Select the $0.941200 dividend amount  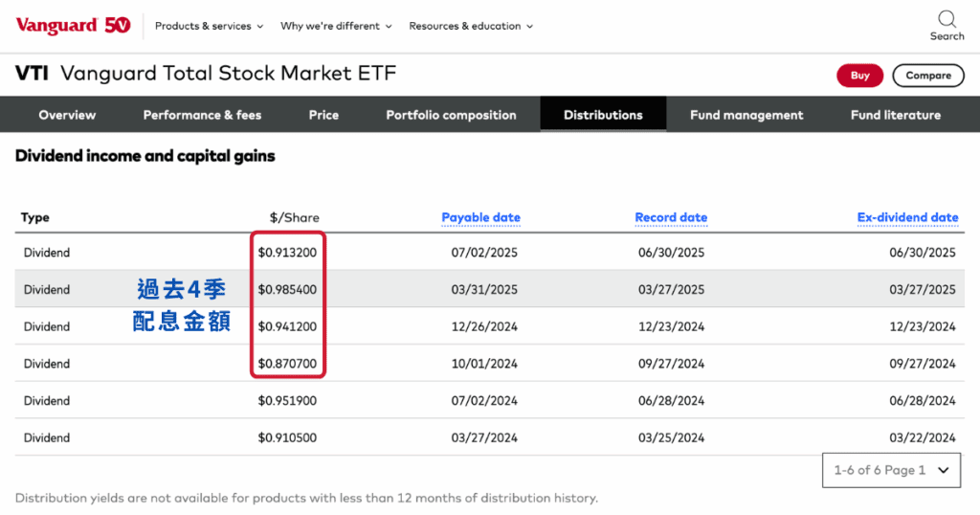(287, 326)
